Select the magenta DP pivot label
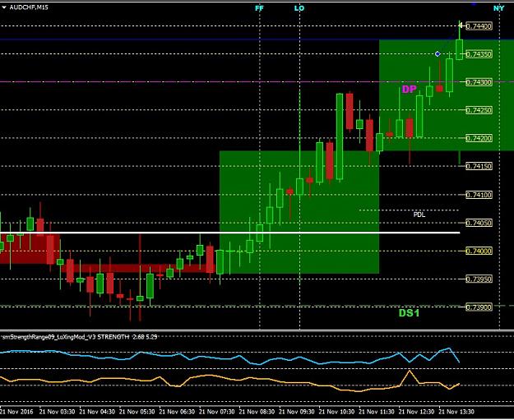 pos(409,89)
